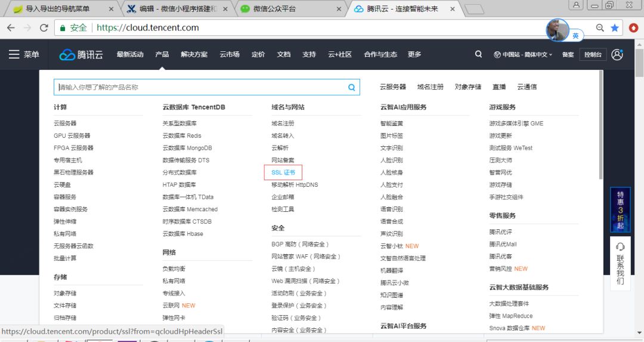This screenshot has width=644, height=342.
Task: Click the 备案 header link
Action: tap(568, 54)
